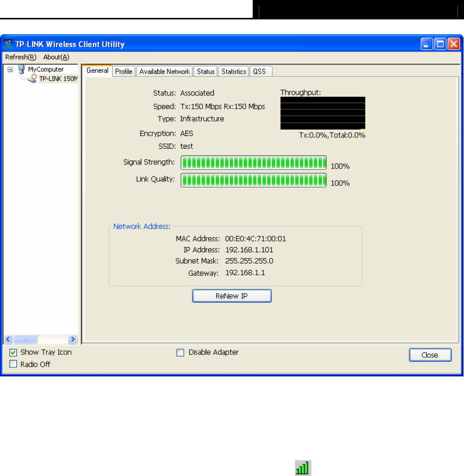Click the Tx:150 Mbps Rx:150 Mbps speed value
This screenshot has height=476, width=464.
(x=223, y=107)
